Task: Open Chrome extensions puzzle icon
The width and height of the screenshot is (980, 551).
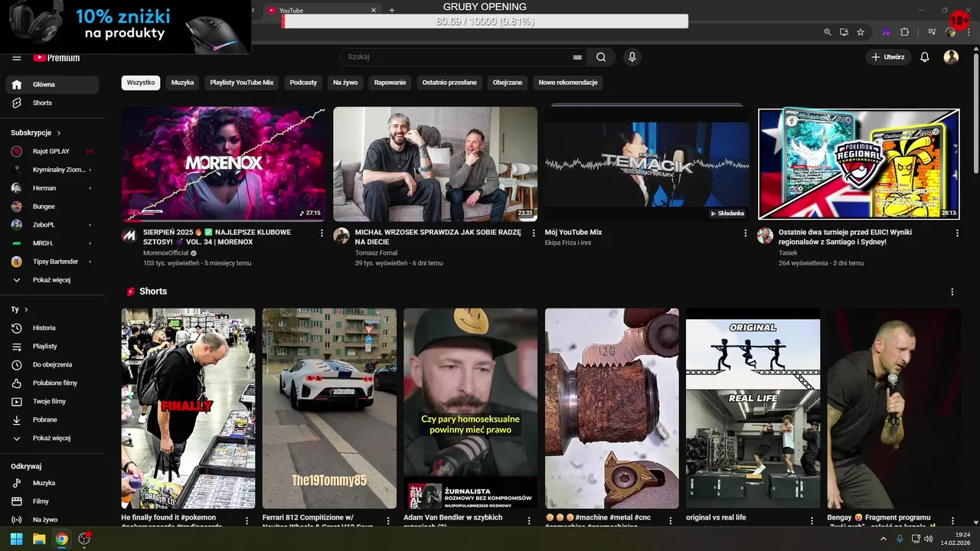Action: tap(904, 32)
